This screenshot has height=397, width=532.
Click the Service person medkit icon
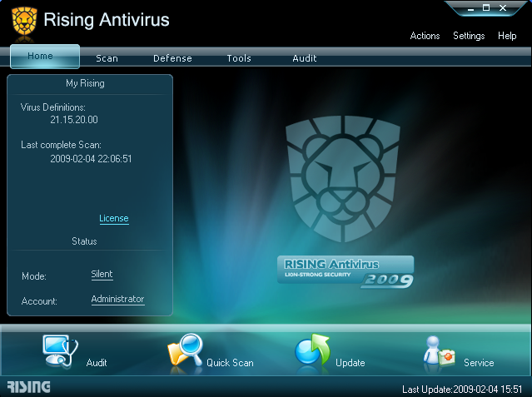click(x=439, y=351)
